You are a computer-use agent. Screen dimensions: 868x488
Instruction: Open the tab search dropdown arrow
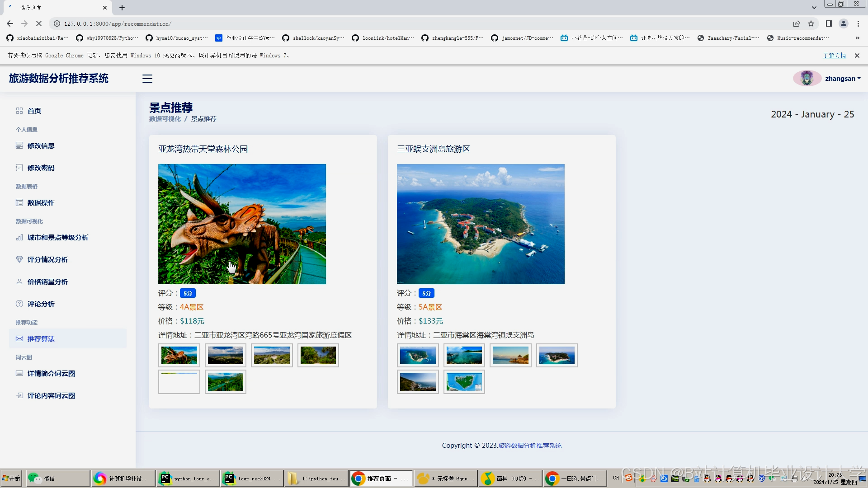point(814,8)
